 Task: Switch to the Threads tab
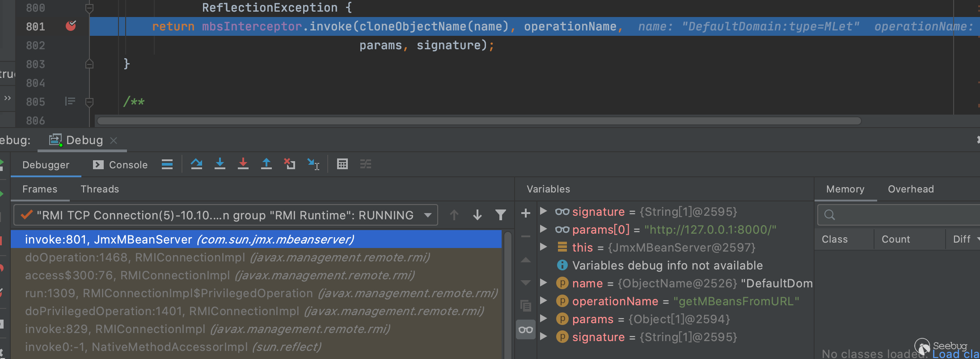[100, 189]
